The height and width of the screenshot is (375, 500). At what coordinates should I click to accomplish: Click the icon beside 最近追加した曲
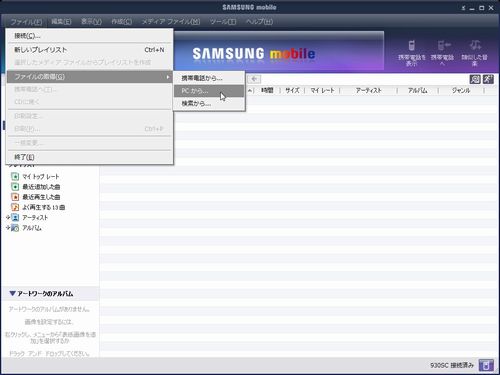pos(15,187)
